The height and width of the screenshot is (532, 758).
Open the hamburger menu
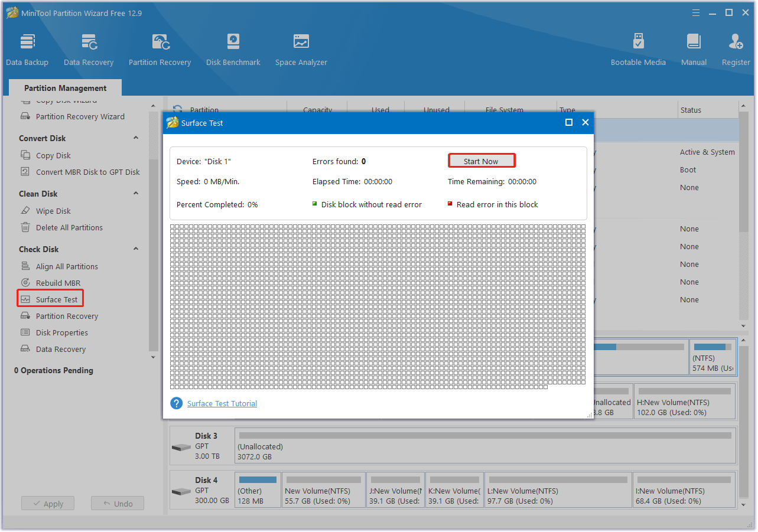click(696, 12)
